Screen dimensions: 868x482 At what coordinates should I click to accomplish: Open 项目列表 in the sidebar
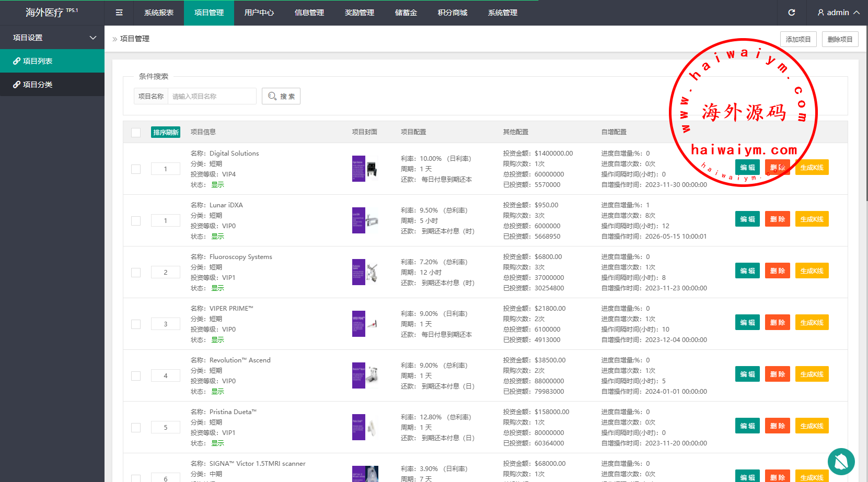tap(52, 61)
